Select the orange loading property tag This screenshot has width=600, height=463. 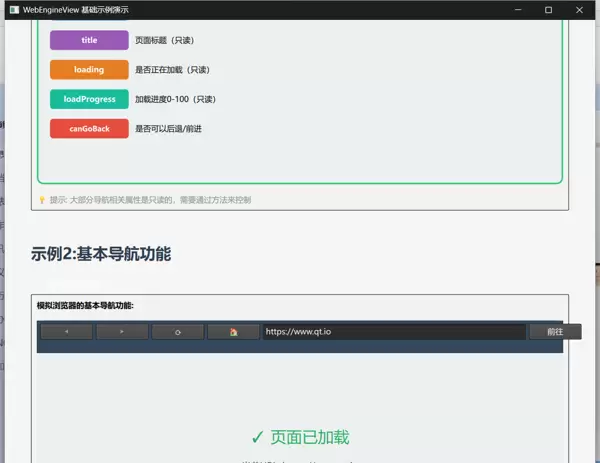point(89,70)
